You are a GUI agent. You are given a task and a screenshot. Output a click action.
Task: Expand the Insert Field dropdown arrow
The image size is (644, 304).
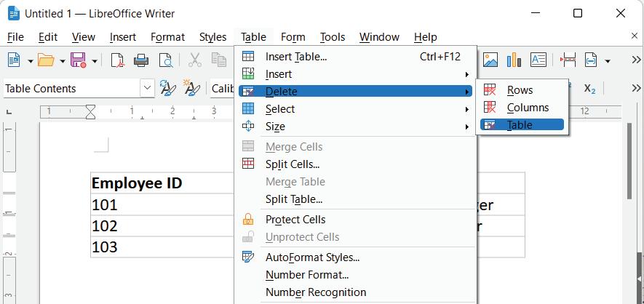click(608, 61)
